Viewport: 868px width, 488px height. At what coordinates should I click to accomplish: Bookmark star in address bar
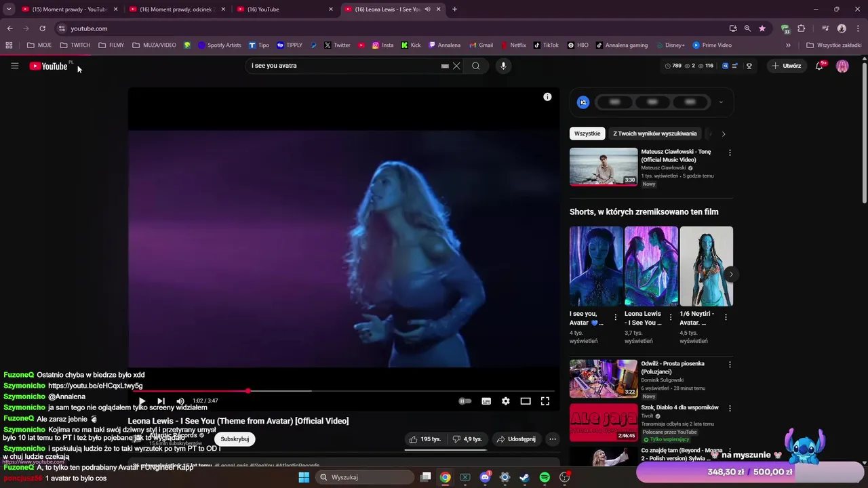point(762,28)
